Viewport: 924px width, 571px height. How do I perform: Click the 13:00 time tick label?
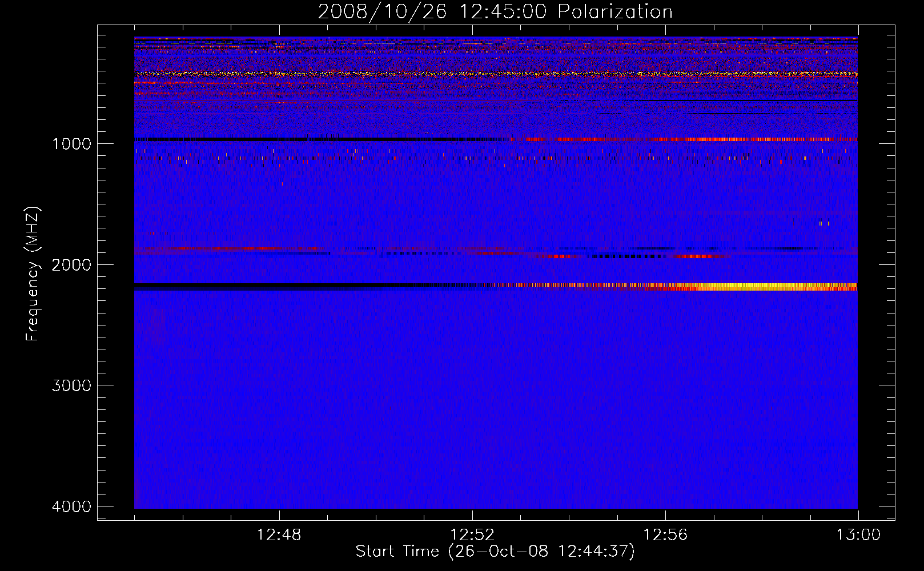point(858,535)
